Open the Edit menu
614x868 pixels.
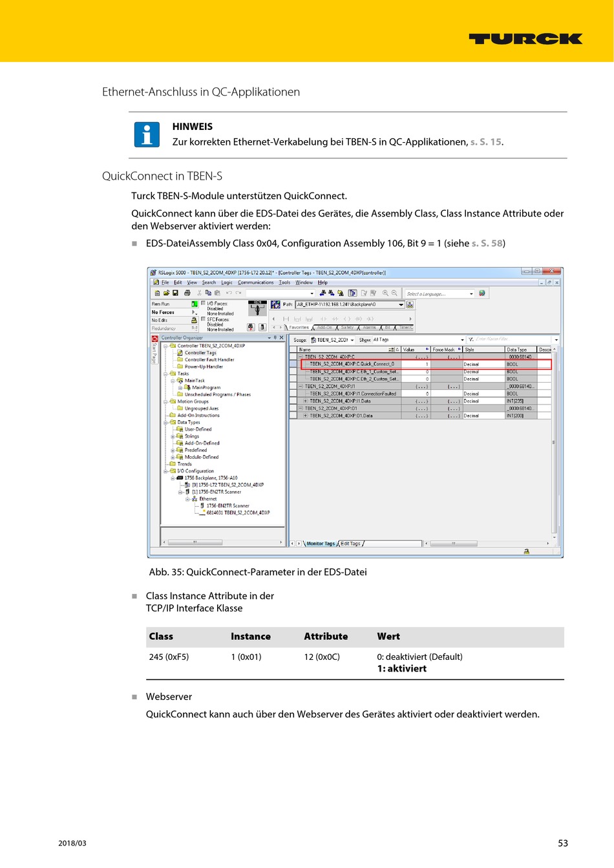(178, 282)
